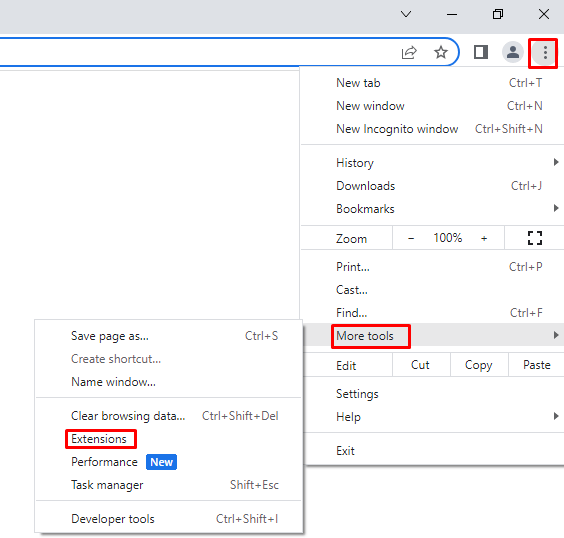The width and height of the screenshot is (564, 538).
Task: Open the three-dot Chrome menu button
Action: click(x=545, y=53)
